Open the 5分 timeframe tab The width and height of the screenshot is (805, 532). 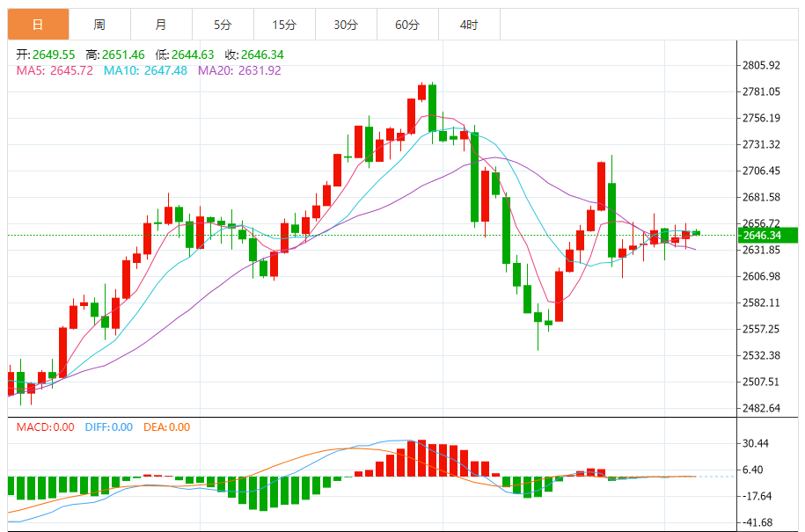click(223, 24)
